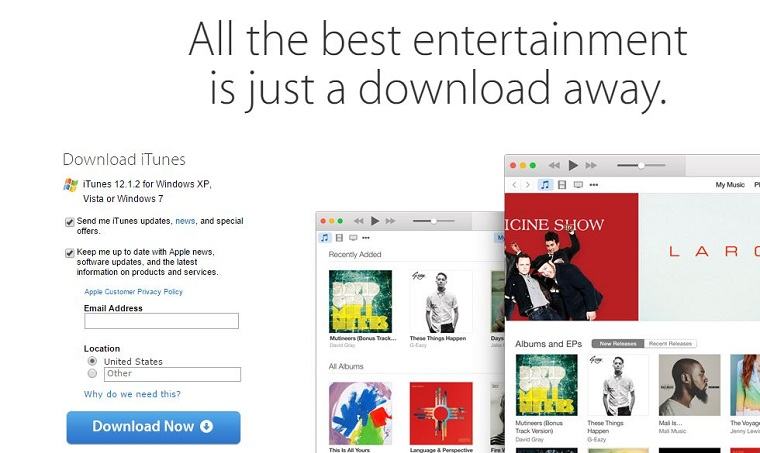Select the Other location radio button
760x453 pixels.
point(92,374)
